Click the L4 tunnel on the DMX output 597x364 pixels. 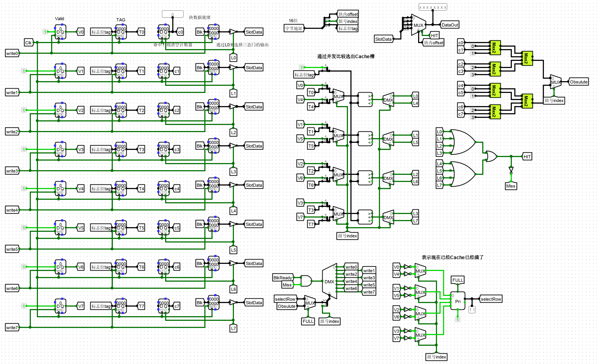point(415,103)
